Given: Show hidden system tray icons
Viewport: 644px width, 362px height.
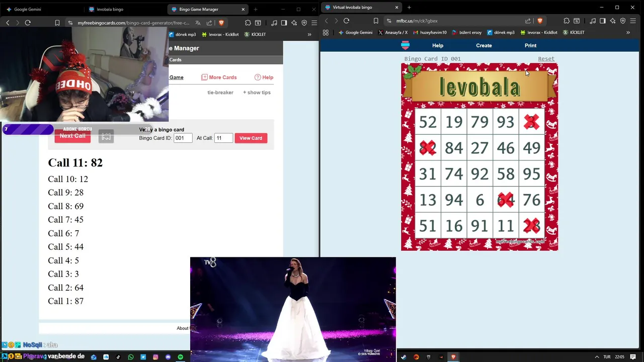Looking at the screenshot, I should pos(597,357).
